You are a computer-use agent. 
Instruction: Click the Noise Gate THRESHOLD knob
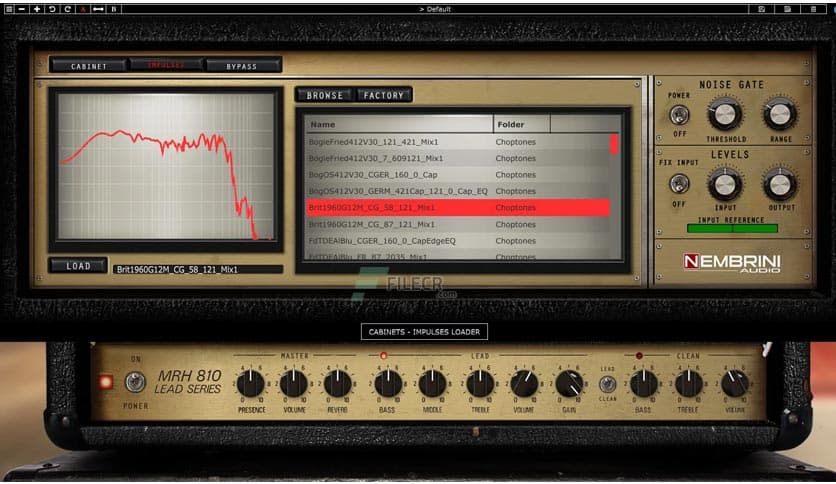tap(725, 114)
